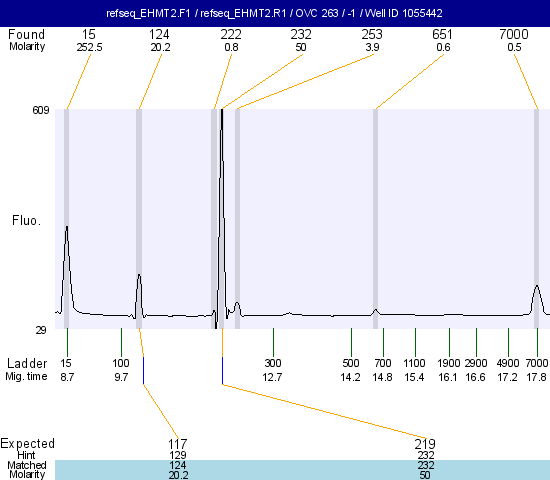
Task: Click the ladder marker labeled 1100
Action: [x=414, y=363]
